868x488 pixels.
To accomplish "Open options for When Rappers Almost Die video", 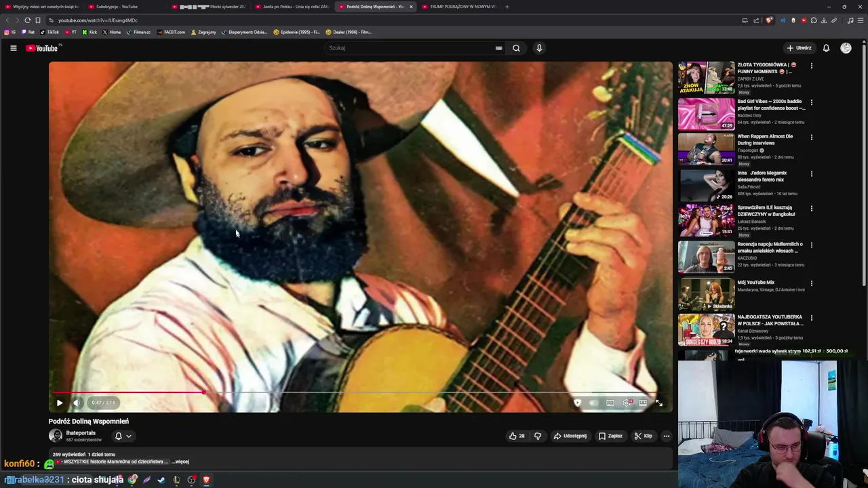I will (811, 137).
